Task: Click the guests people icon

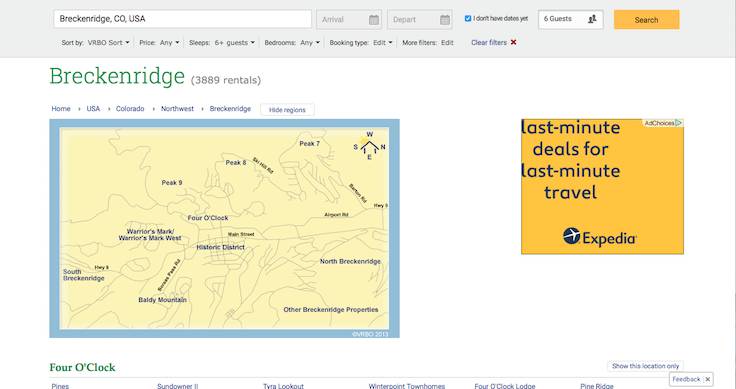Action: tap(592, 19)
